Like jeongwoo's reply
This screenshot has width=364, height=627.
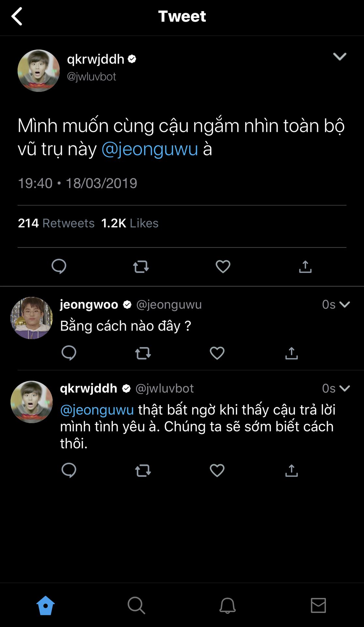[x=217, y=353]
